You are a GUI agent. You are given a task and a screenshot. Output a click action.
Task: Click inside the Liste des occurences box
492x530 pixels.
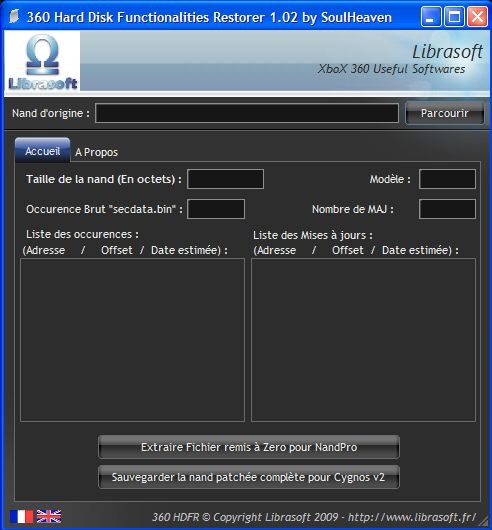(132, 340)
